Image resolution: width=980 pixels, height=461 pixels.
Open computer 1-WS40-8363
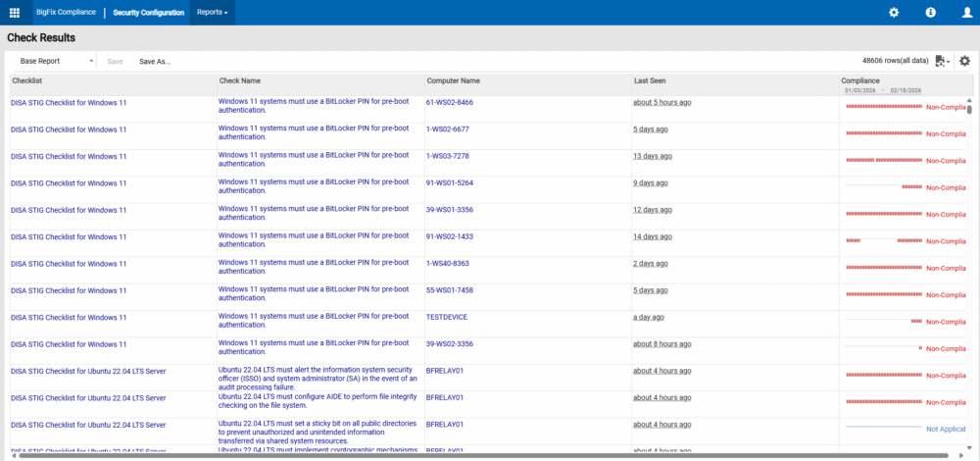(x=448, y=264)
